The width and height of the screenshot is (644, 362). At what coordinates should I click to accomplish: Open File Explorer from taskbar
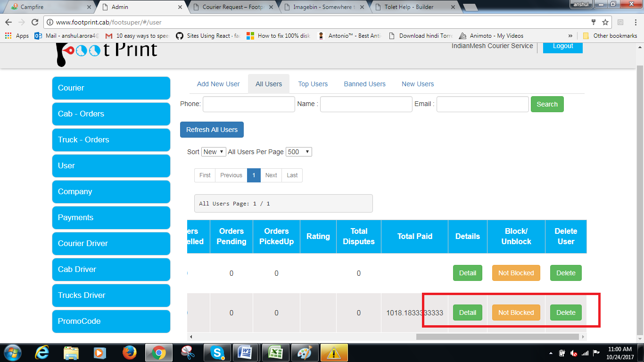coord(71,353)
